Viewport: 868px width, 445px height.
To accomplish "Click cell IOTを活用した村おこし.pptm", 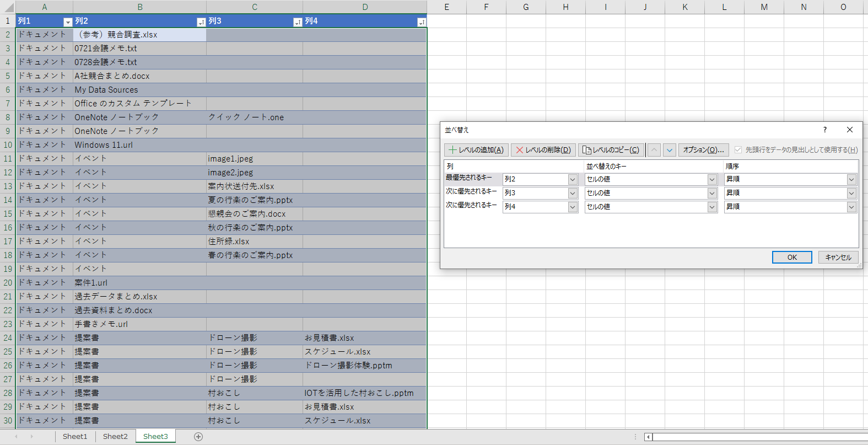I will (365, 393).
